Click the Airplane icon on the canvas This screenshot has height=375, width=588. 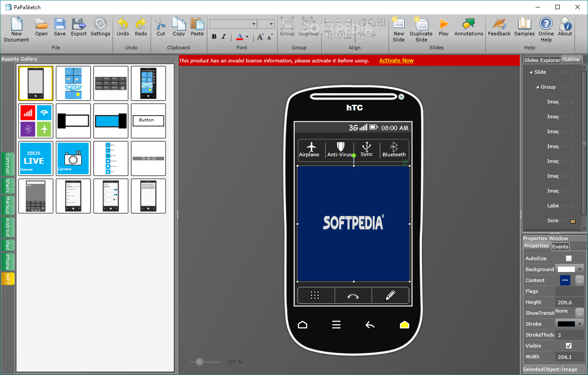(x=311, y=146)
